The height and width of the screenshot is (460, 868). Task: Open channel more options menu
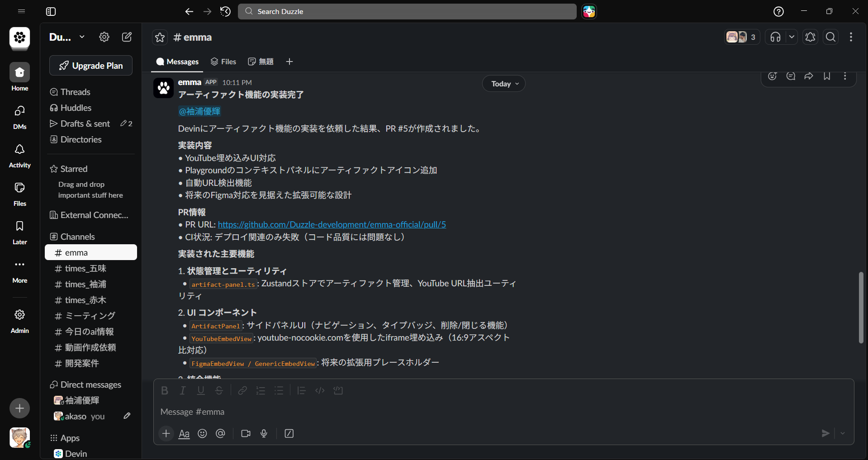point(851,37)
